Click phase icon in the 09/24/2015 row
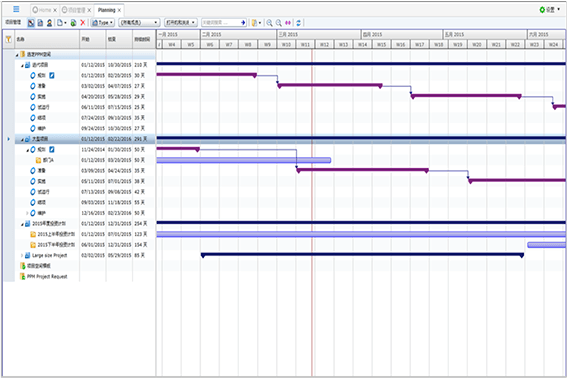 [33, 128]
